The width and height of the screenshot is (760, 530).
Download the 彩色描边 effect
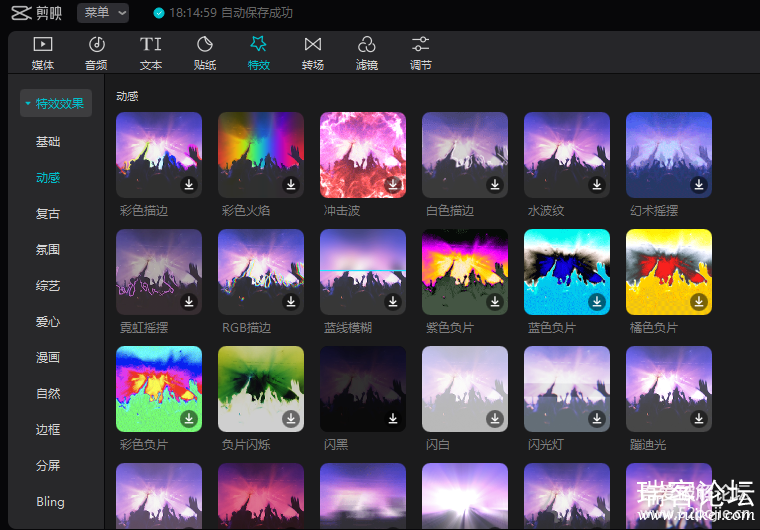pyautogui.click(x=189, y=184)
